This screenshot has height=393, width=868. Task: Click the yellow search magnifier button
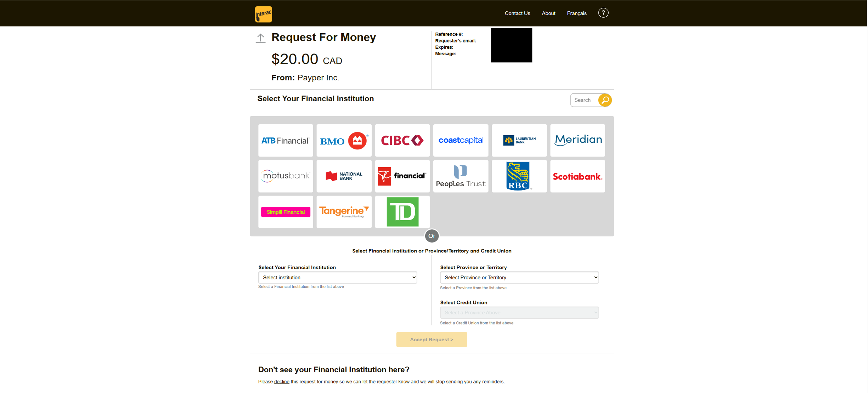[x=605, y=100]
